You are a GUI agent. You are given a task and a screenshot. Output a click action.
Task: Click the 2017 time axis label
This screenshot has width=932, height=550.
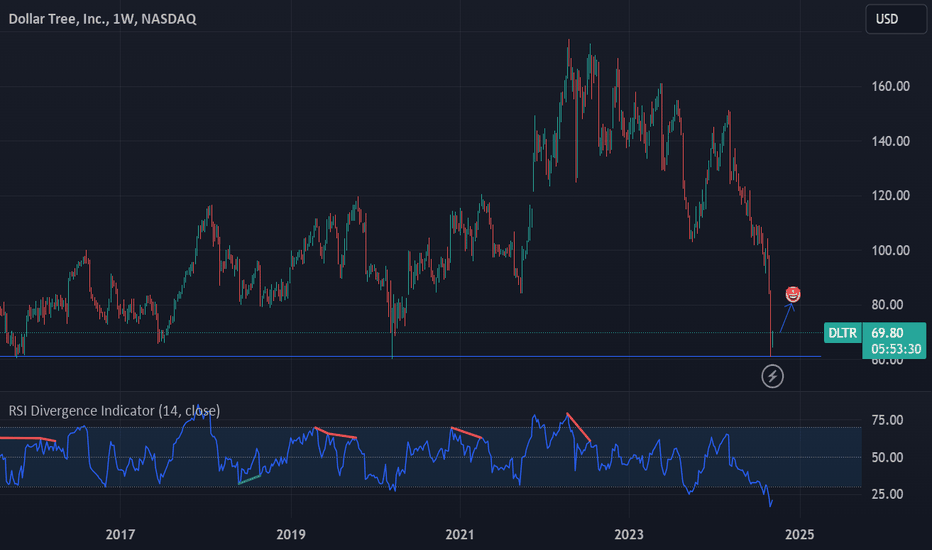pyautogui.click(x=120, y=535)
